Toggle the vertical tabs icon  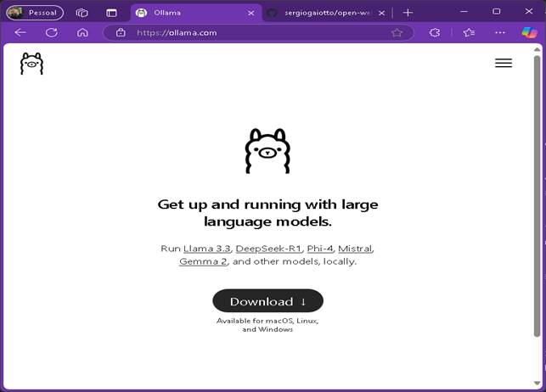click(x=111, y=13)
